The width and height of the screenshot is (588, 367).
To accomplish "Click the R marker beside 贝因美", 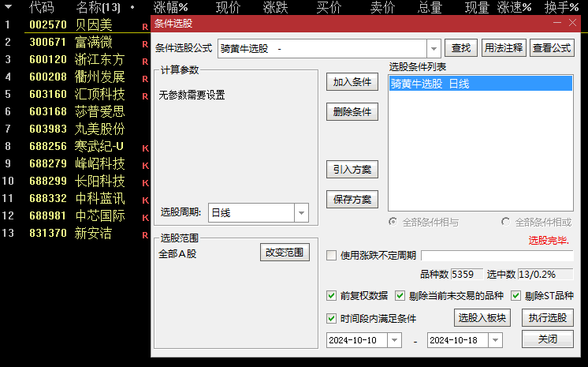I will click(x=145, y=27).
